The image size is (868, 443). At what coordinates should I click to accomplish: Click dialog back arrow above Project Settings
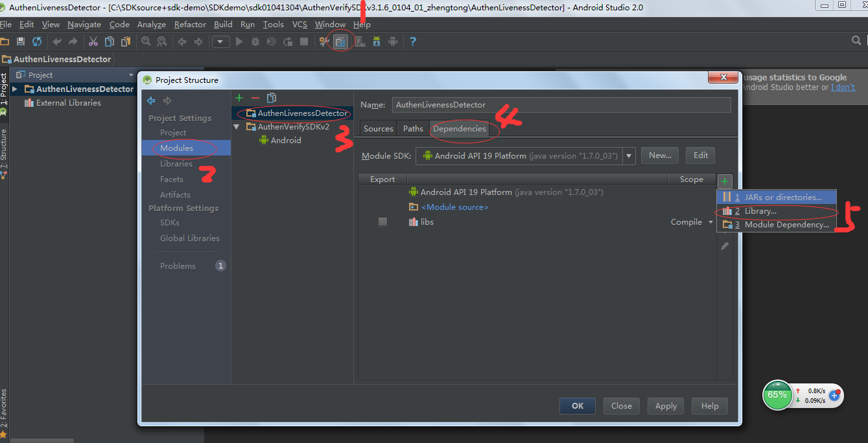pyautogui.click(x=151, y=100)
